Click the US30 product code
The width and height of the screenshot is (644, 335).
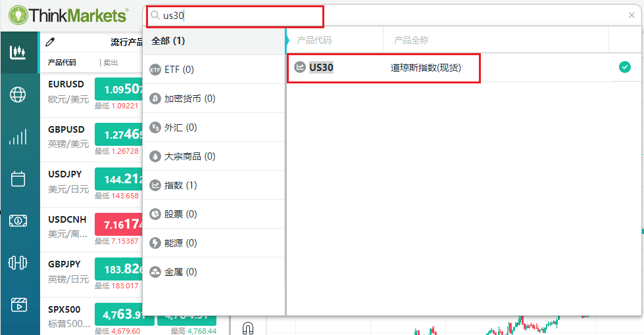click(321, 67)
